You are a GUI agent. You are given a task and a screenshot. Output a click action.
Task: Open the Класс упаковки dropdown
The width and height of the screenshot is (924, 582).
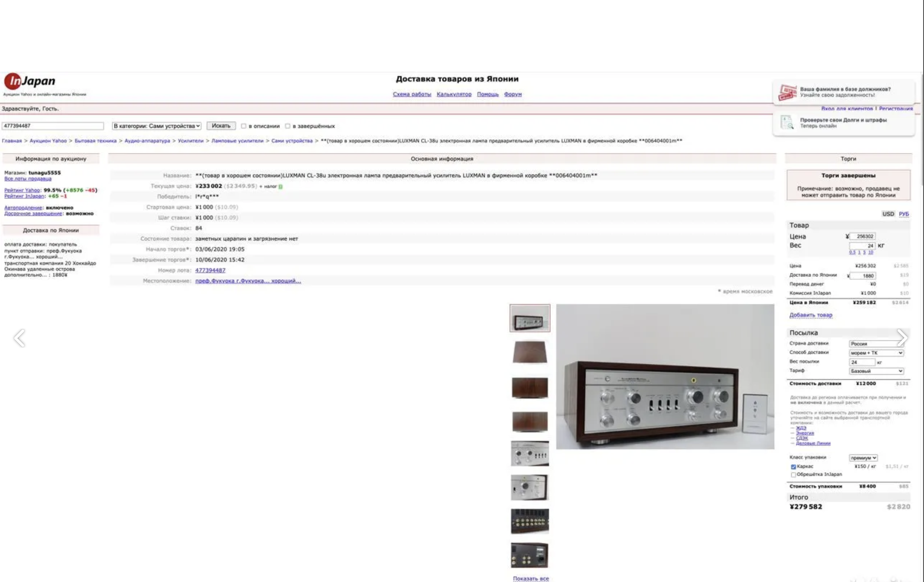click(863, 458)
